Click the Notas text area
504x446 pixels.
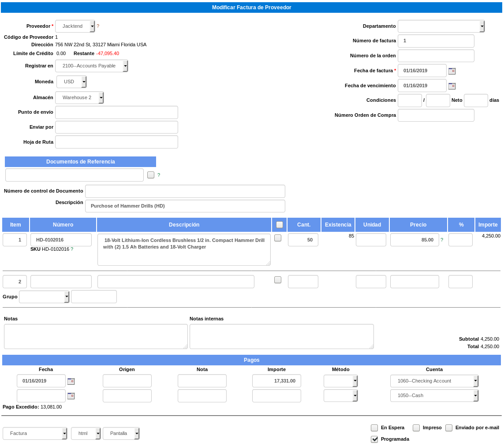[96, 336]
